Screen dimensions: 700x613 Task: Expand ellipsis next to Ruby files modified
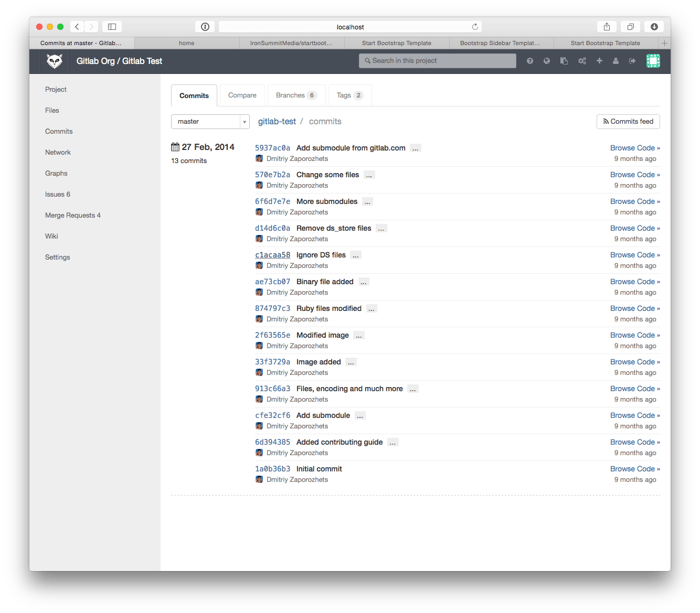tap(372, 309)
